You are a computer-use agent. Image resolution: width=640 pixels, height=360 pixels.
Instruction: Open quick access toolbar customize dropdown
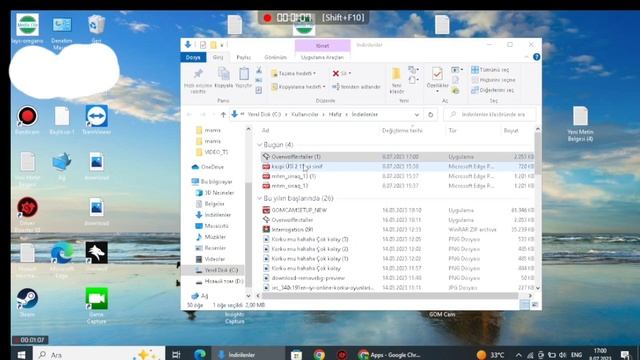pyautogui.click(x=222, y=45)
